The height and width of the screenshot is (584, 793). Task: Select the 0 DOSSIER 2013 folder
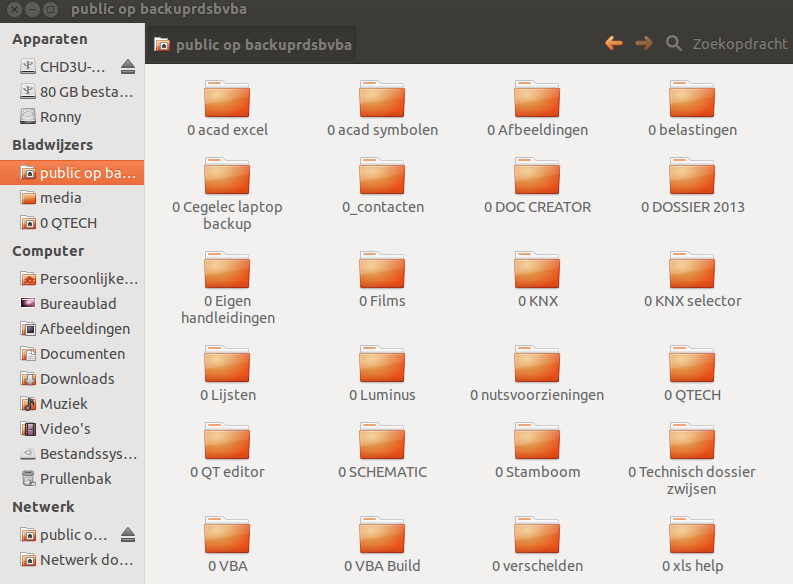click(x=692, y=178)
